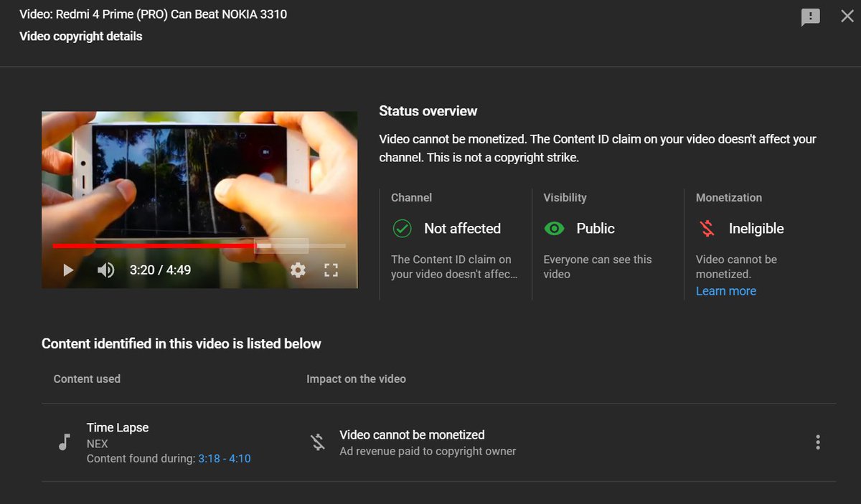
Task: Click the crossed dollar icon beside Video cannot be monetized
Action: click(318, 442)
